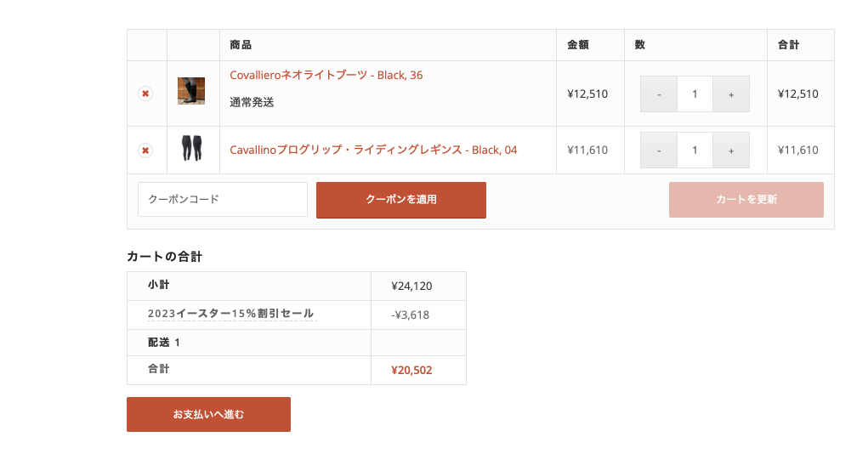Open the Covallieroネオライトブーツ product link
The height and width of the screenshot is (471, 868).
click(326, 75)
